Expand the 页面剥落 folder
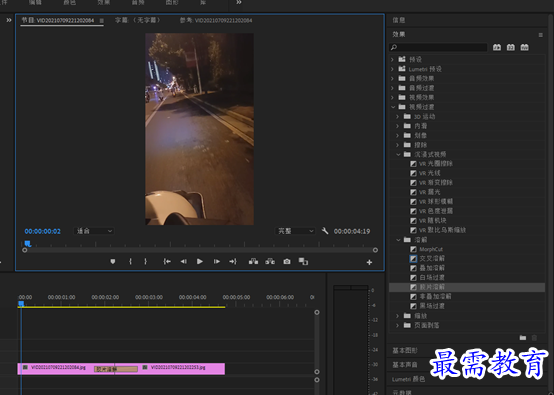The image size is (554, 395). click(x=397, y=325)
